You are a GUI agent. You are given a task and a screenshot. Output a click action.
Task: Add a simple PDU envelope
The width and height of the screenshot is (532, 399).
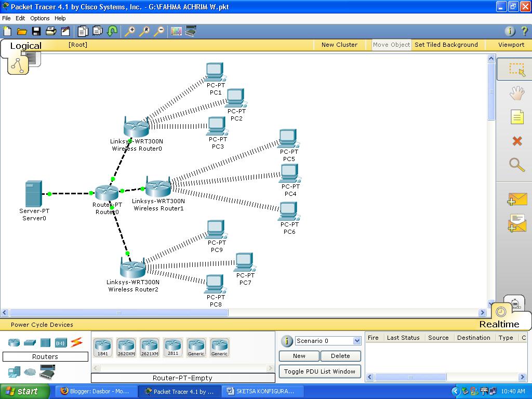517,199
